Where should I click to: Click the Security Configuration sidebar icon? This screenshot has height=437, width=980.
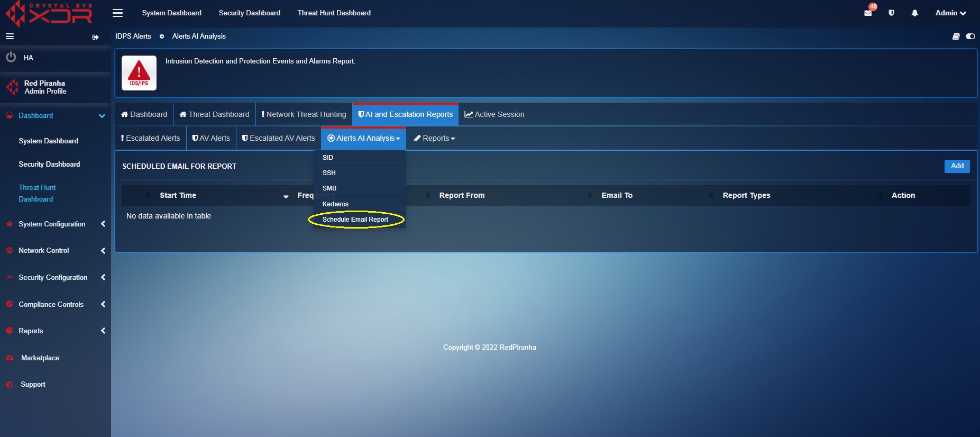click(x=10, y=277)
